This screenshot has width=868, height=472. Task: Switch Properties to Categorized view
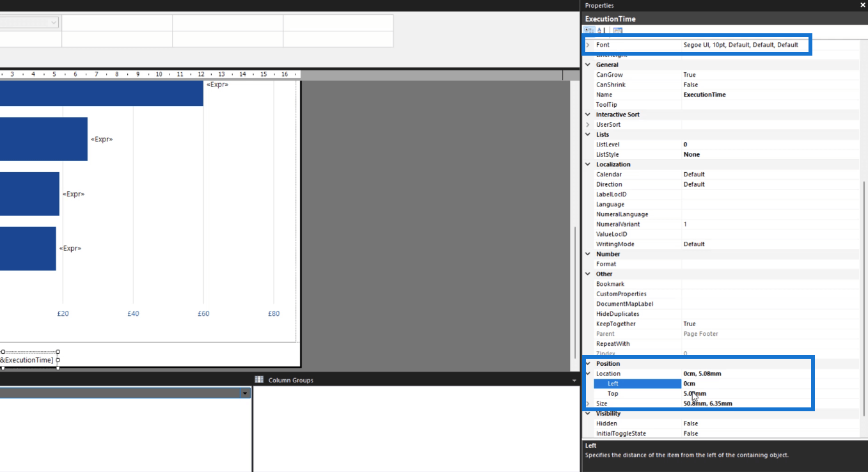point(588,30)
